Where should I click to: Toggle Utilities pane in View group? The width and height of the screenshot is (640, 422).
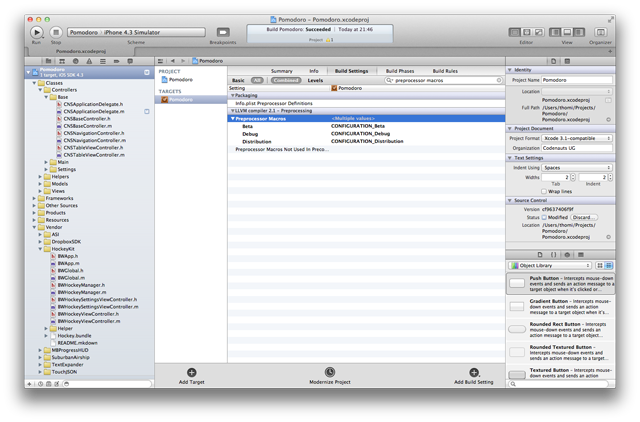pos(579,32)
